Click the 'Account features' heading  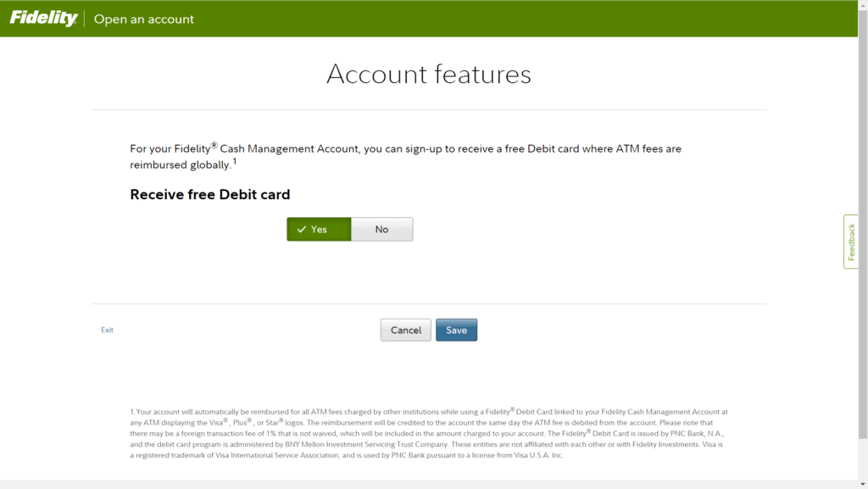click(429, 74)
